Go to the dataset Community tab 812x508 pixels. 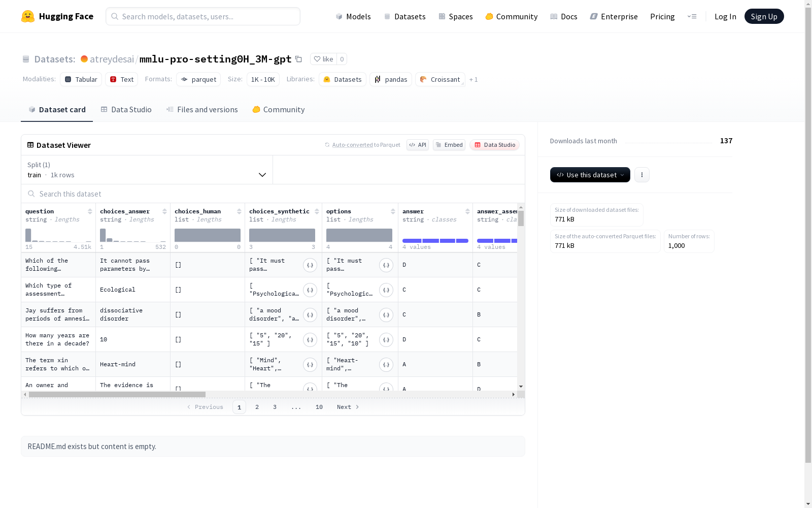(x=279, y=110)
